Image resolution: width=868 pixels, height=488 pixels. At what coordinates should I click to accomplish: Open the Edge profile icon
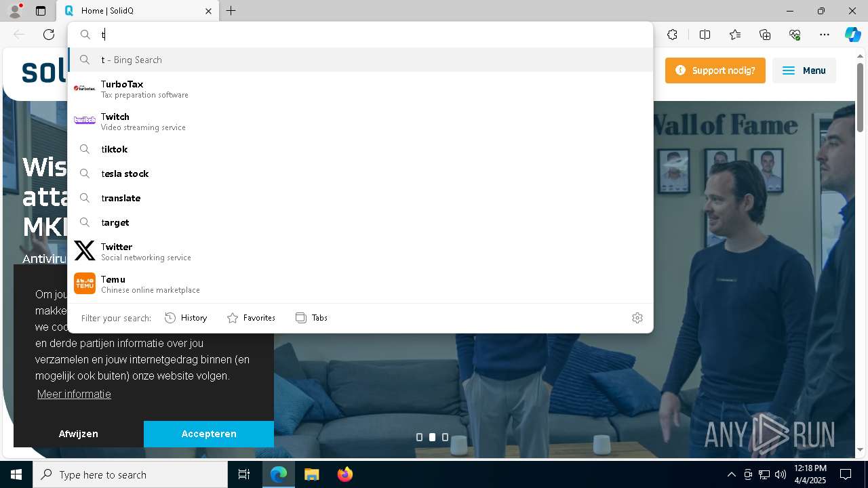[x=15, y=11]
